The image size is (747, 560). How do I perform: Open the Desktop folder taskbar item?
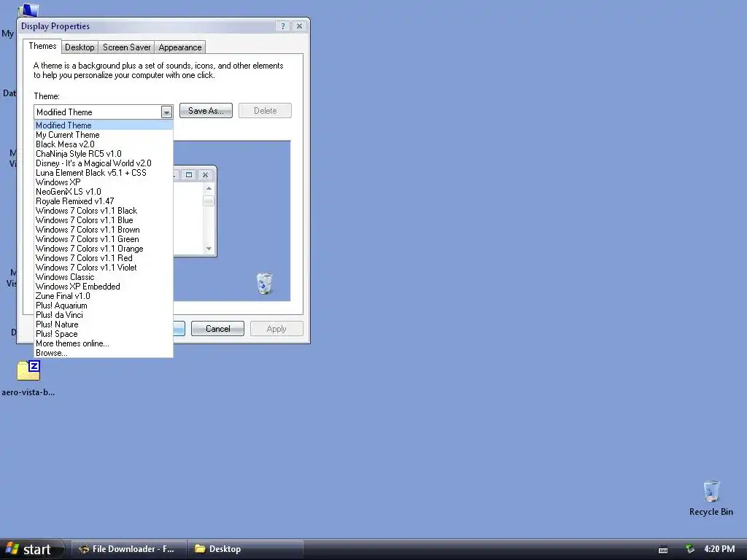point(245,549)
